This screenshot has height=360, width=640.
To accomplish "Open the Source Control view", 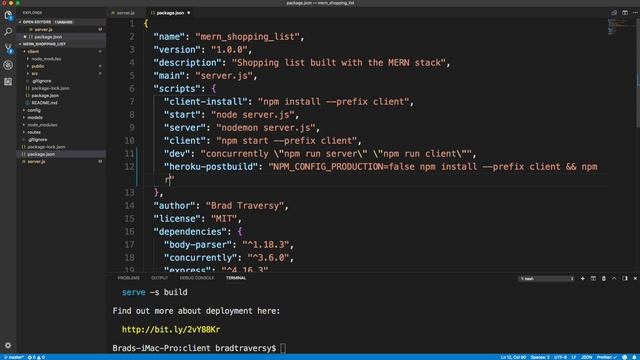I will click(x=8, y=48).
